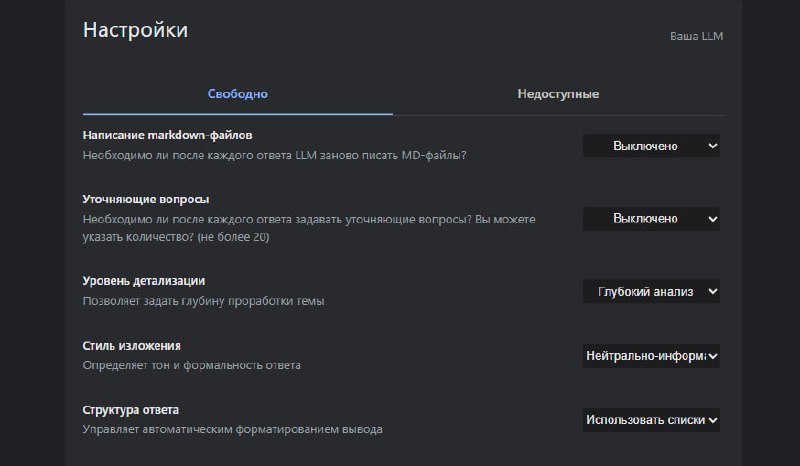
Task: Select the "Написание markdown-файлов" setting label
Action: [x=167, y=135]
